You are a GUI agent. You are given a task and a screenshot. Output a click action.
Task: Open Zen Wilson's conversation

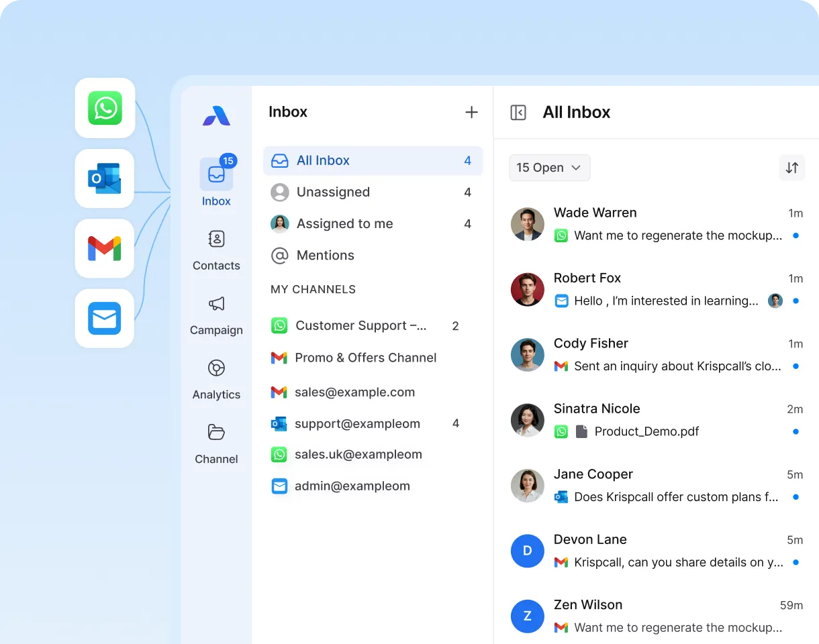point(657,616)
